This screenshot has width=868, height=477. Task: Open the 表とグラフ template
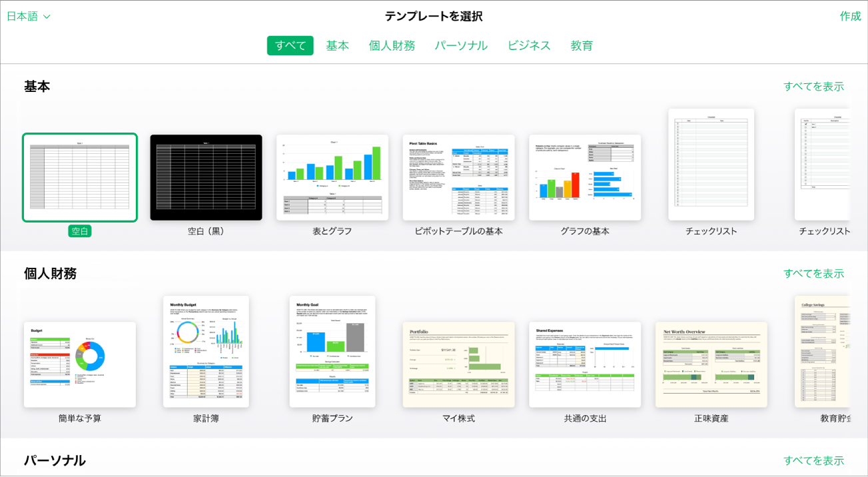[x=332, y=177]
